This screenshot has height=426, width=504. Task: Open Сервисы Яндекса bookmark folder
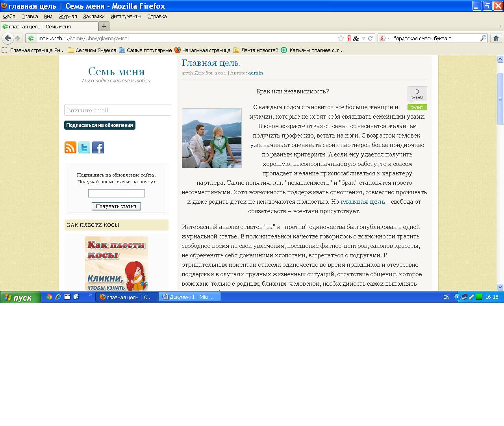[x=92, y=50]
